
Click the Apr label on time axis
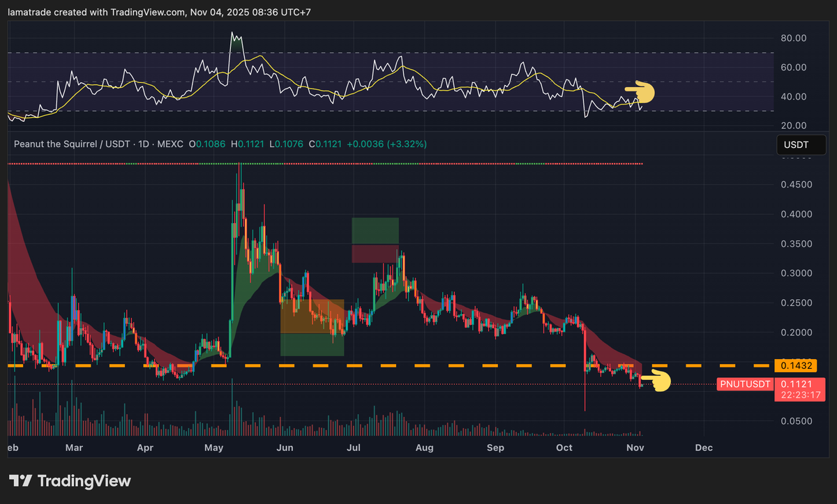point(146,448)
